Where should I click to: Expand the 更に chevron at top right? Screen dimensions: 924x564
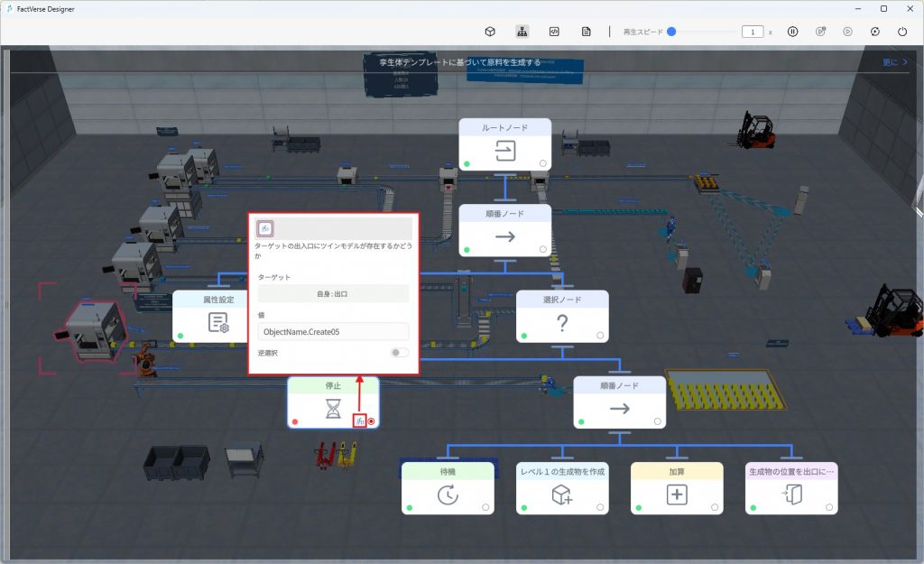896,62
